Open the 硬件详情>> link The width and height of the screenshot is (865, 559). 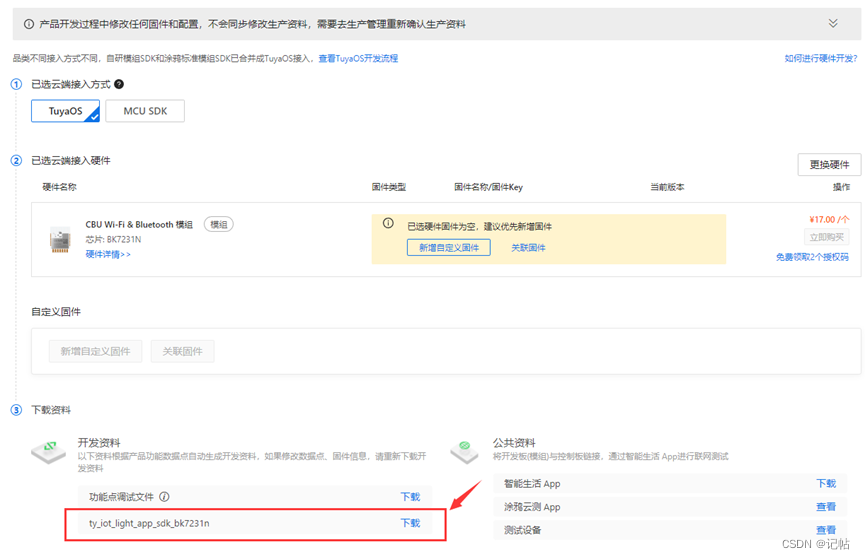point(108,254)
